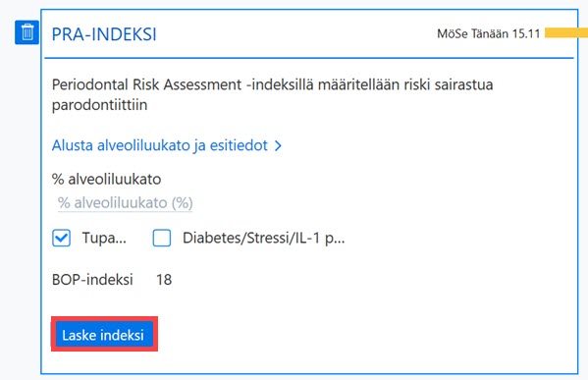Click the blue divider line under heading
This screenshot has width=588, height=380.
(309, 58)
